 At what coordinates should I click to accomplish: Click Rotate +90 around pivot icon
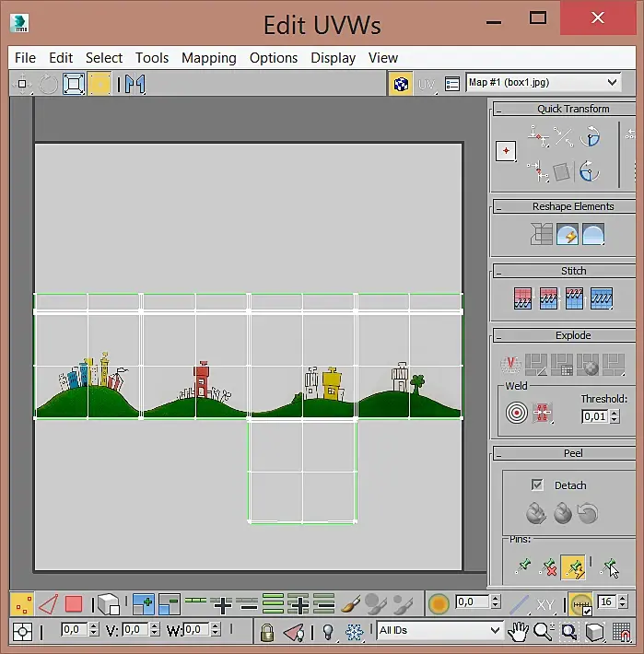[591, 136]
